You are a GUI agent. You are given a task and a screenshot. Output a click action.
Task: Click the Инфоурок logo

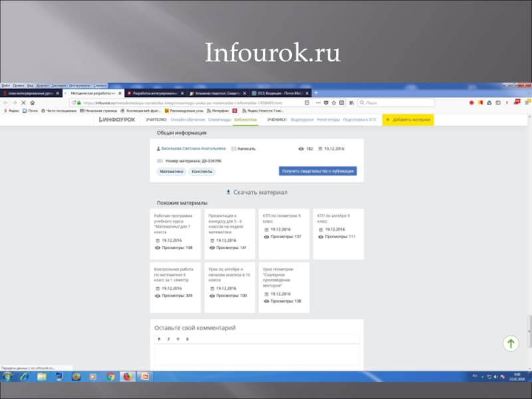click(x=117, y=120)
